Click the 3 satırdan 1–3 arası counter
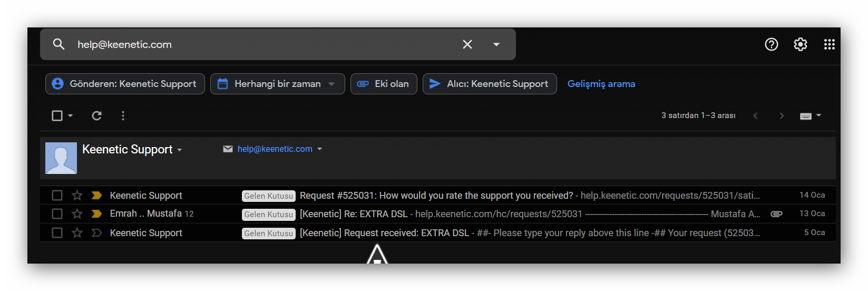Image resolution: width=868 pixels, height=291 pixels. pos(698,115)
